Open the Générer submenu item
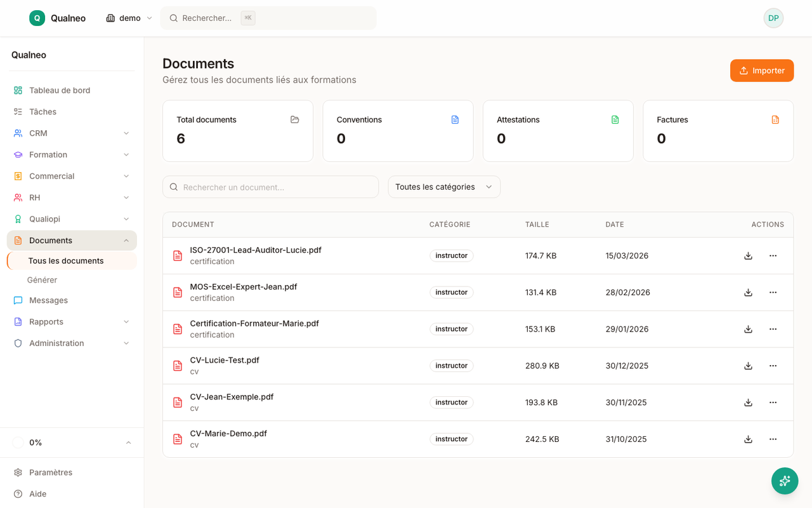This screenshot has width=812, height=508. [x=42, y=280]
